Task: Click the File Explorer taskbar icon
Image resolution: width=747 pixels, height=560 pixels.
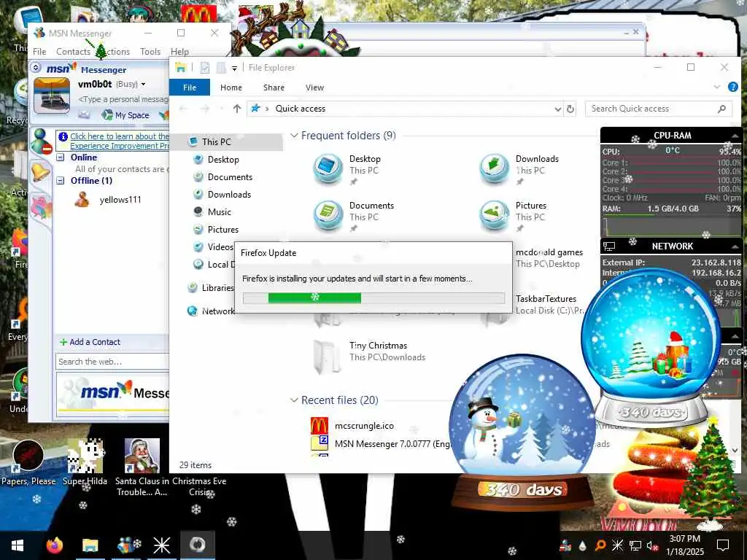Action: (x=90, y=545)
